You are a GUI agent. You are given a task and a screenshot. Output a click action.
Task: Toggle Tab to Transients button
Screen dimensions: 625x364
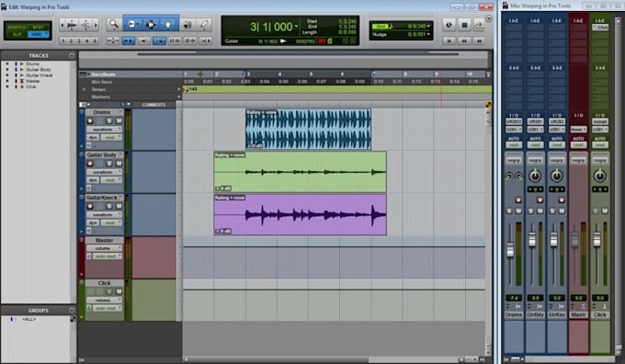pos(129,40)
